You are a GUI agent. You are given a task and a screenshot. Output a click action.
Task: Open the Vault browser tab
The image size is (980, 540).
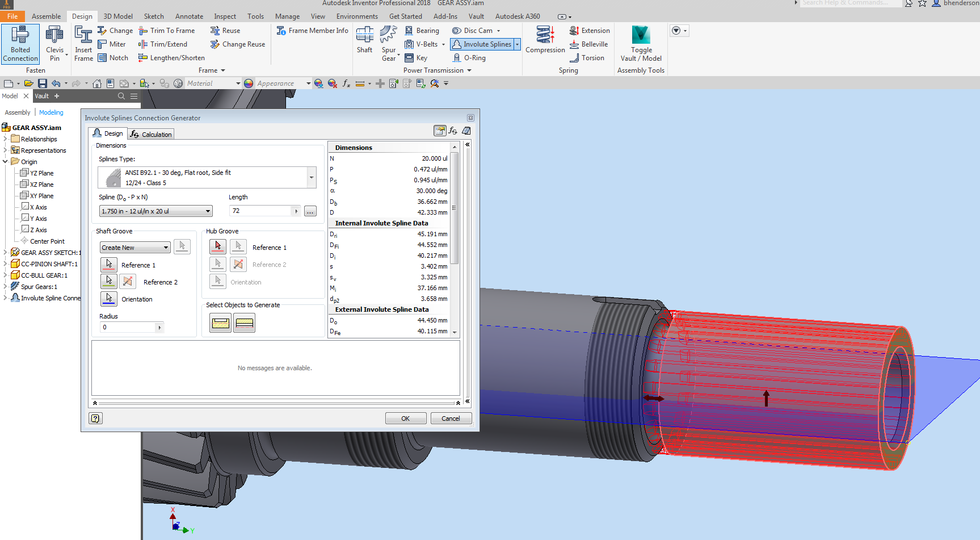pyautogui.click(x=42, y=96)
